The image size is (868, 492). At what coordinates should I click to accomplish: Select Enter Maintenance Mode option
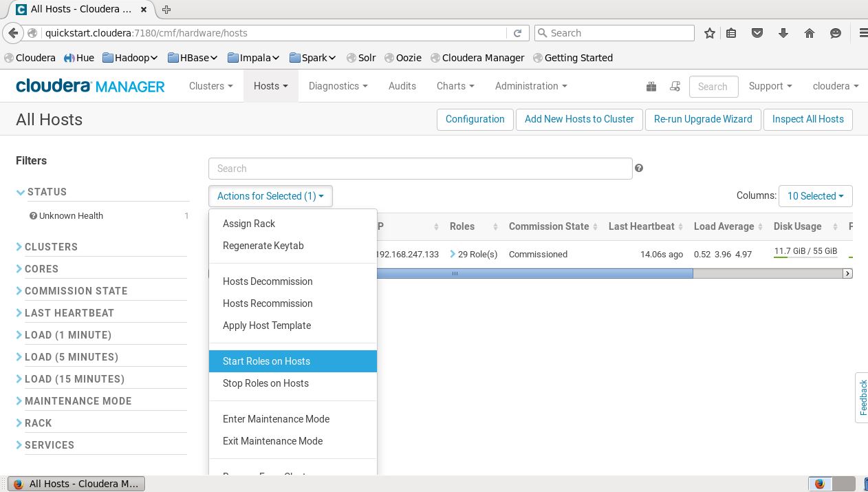pyautogui.click(x=276, y=419)
